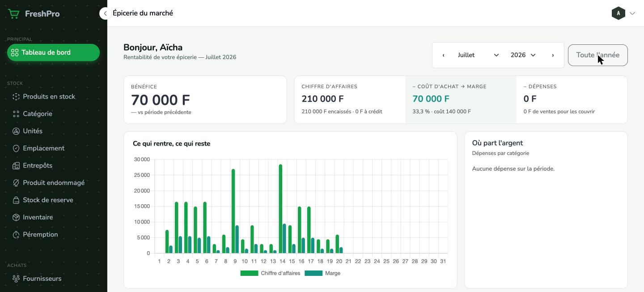The width and height of the screenshot is (644, 292).
Task: Select the Dépenses 0 F card
Action: click(572, 99)
